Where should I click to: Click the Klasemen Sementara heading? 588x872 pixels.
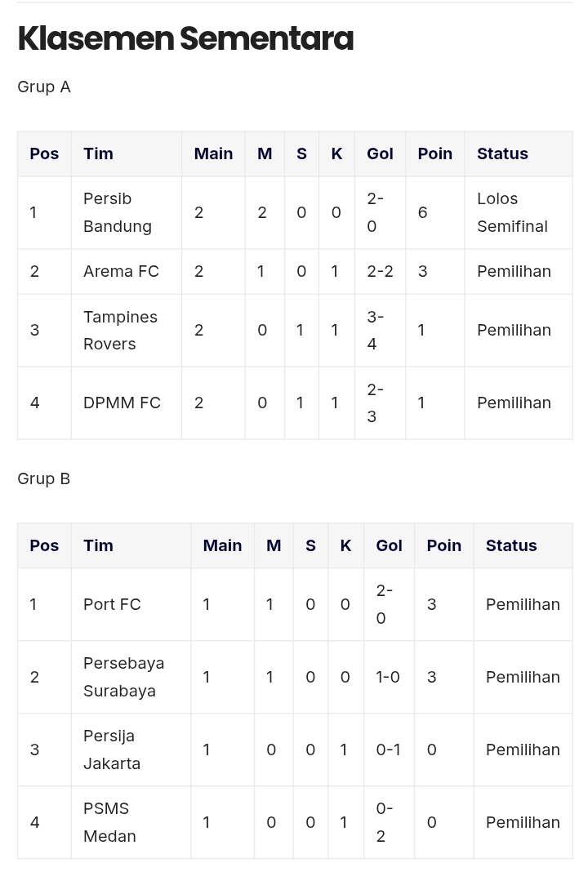click(x=185, y=38)
